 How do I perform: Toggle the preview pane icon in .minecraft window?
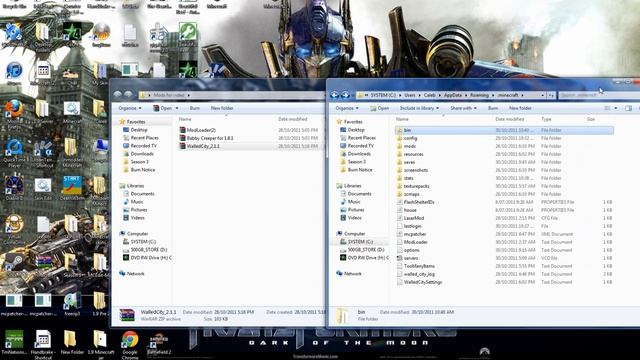tap(628, 108)
